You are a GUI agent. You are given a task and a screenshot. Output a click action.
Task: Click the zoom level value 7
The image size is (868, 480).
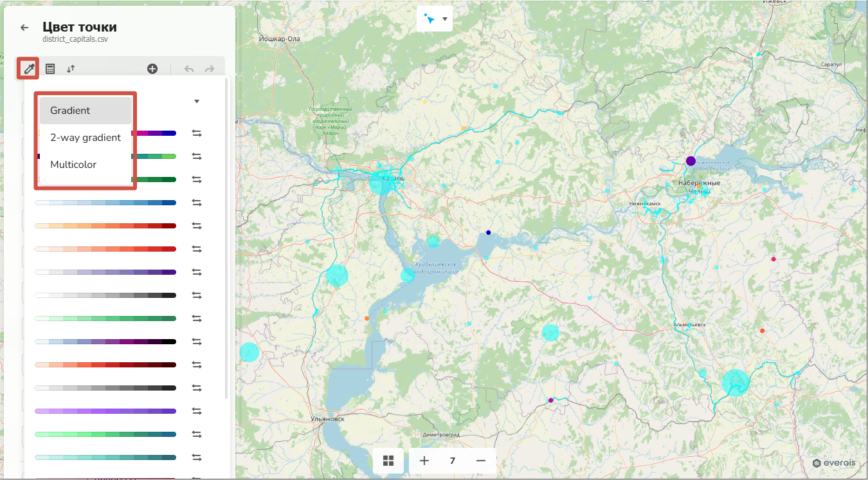[x=453, y=461]
